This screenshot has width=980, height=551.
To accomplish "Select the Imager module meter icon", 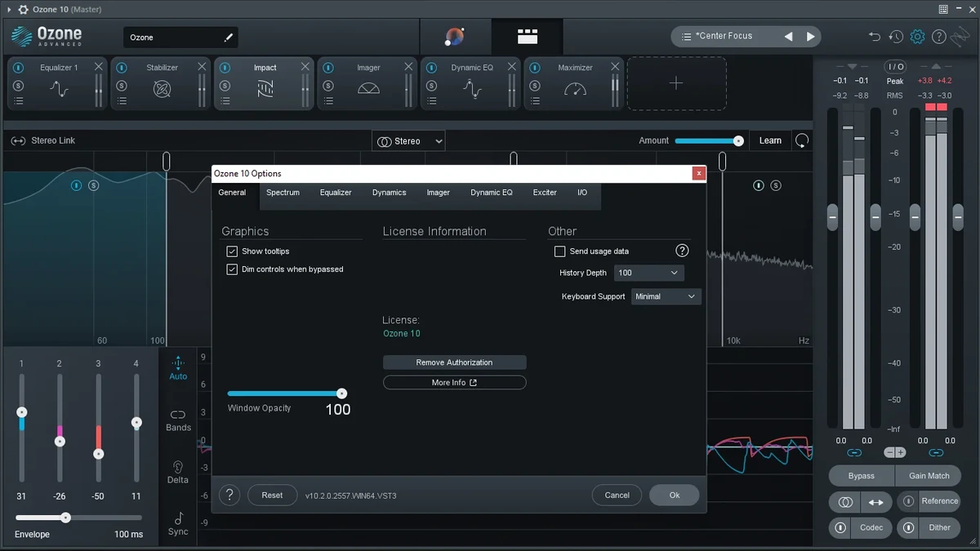I will pyautogui.click(x=368, y=89).
